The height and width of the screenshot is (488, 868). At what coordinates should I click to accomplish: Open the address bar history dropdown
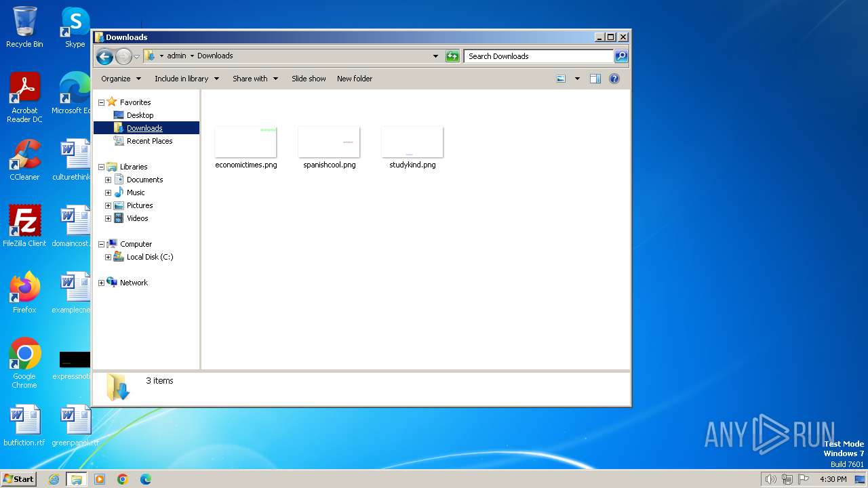click(435, 56)
